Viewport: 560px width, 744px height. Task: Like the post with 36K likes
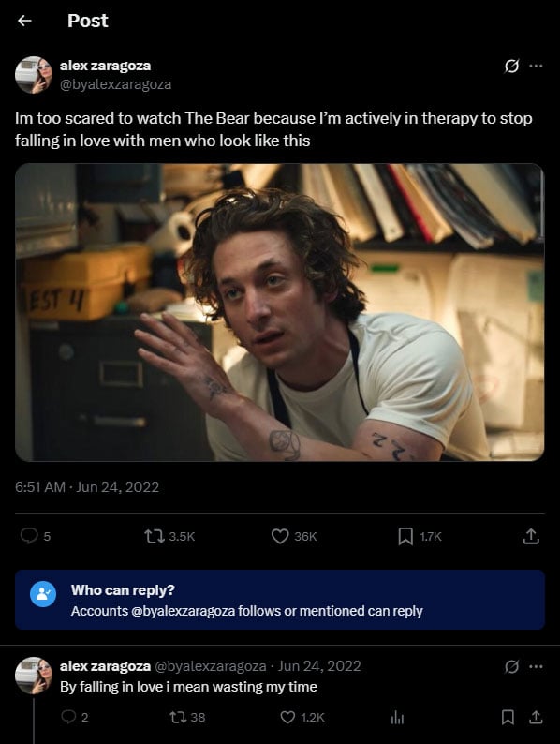click(x=280, y=537)
